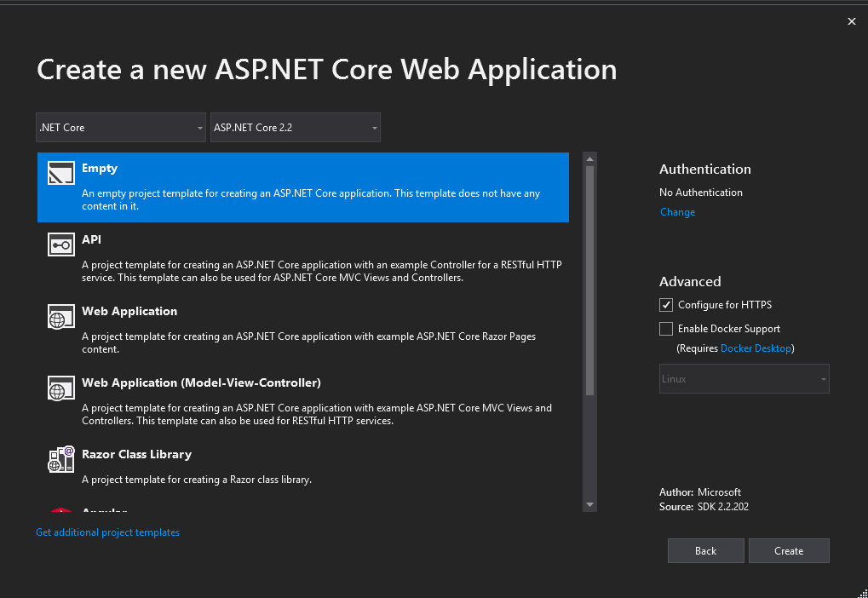
Task: Click Change authentication link
Action: [x=677, y=212]
